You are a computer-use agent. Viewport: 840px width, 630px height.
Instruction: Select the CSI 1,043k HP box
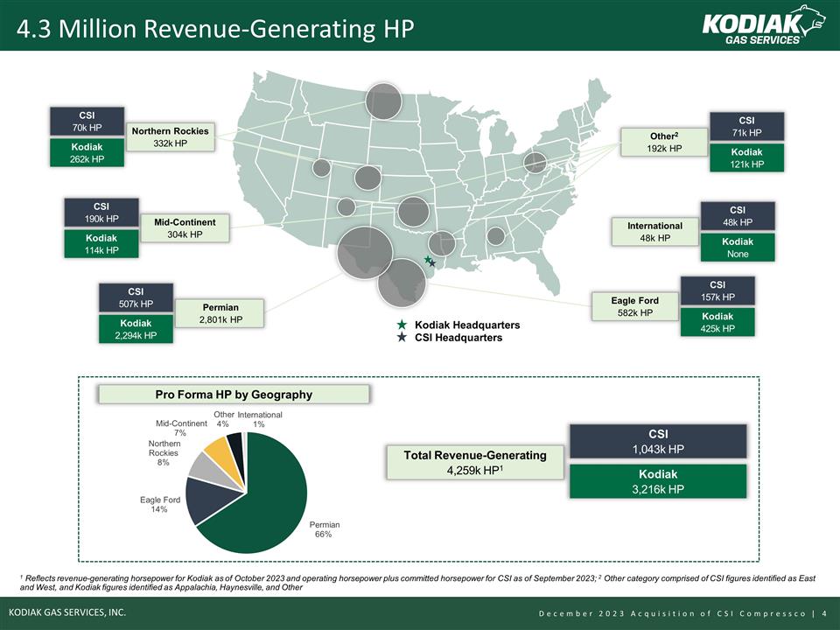(658, 441)
